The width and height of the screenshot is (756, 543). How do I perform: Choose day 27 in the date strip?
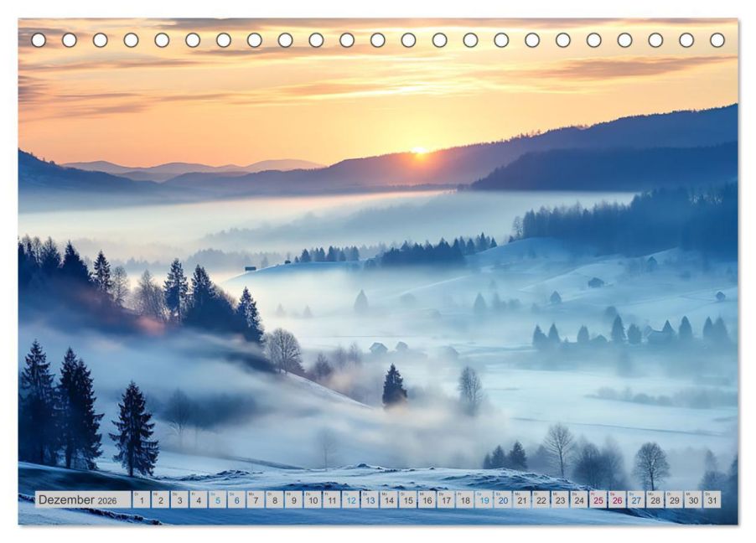coord(636,500)
